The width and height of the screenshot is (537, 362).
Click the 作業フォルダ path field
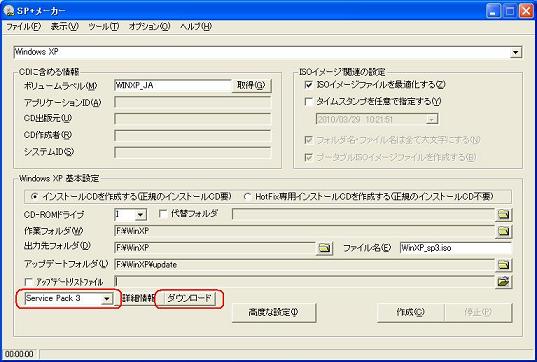coord(304,231)
